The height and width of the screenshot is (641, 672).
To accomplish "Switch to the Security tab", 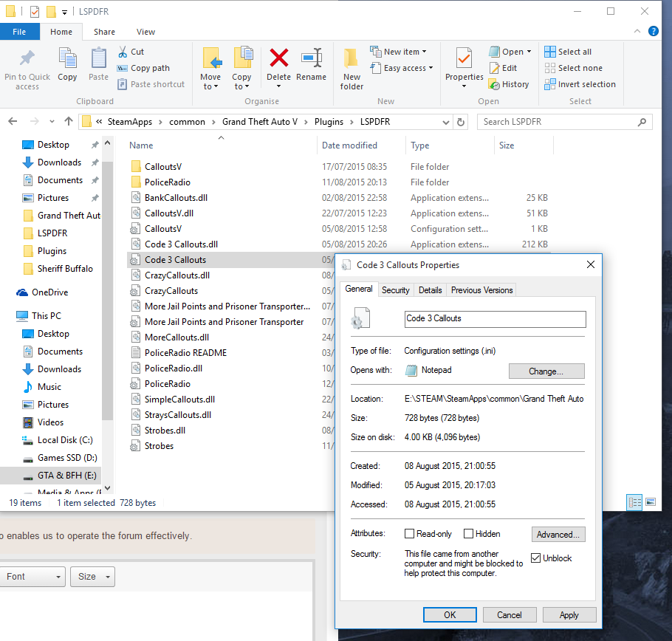I will (x=395, y=290).
